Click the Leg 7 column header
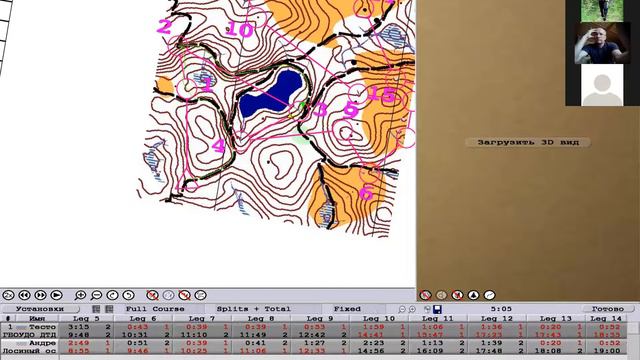The width and height of the screenshot is (640, 360). pos(202,318)
